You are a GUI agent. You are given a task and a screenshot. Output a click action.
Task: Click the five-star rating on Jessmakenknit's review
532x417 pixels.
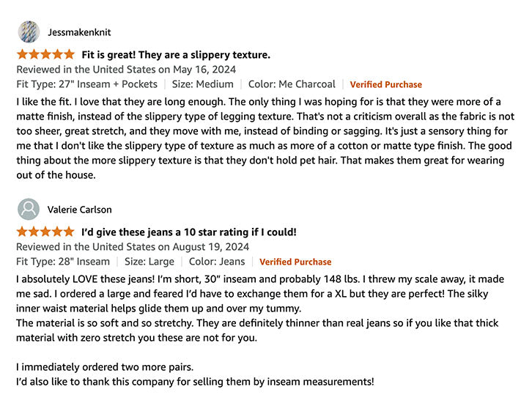45,54
